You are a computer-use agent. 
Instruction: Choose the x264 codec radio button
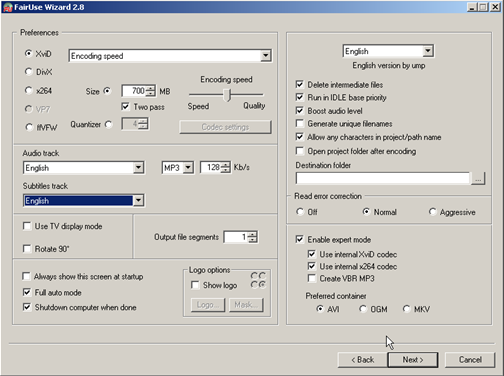29,90
